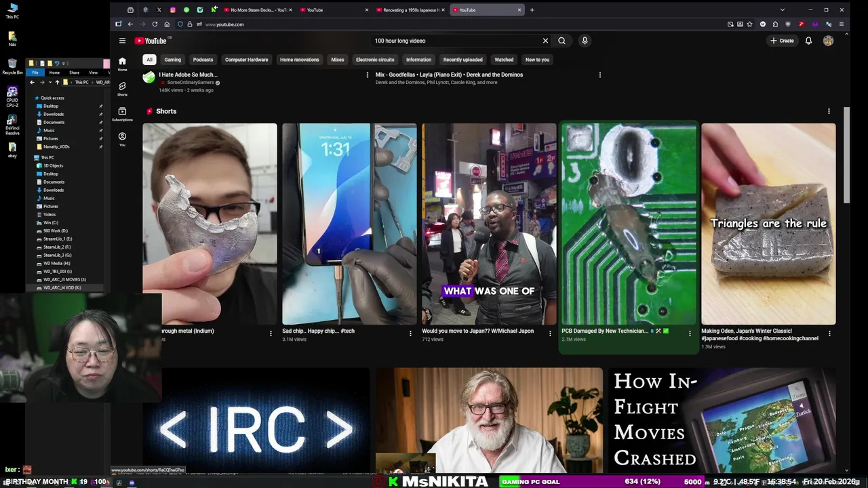Click the browser home button
This screenshot has width=868, height=488.
[167, 24]
